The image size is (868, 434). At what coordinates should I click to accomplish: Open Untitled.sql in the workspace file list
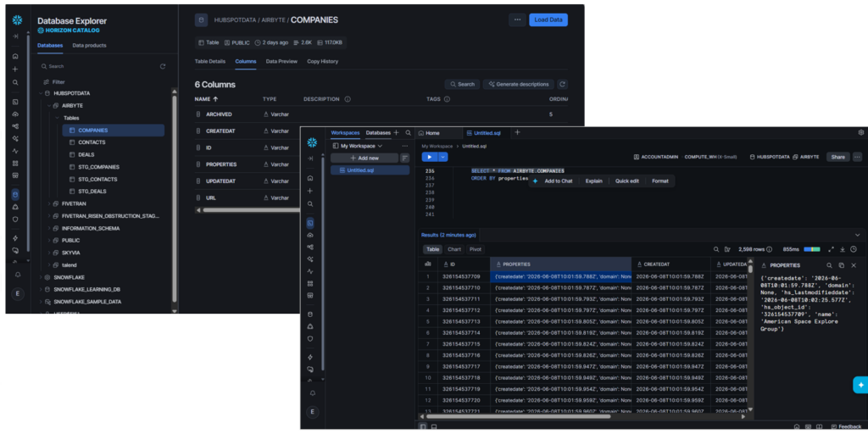[370, 170]
